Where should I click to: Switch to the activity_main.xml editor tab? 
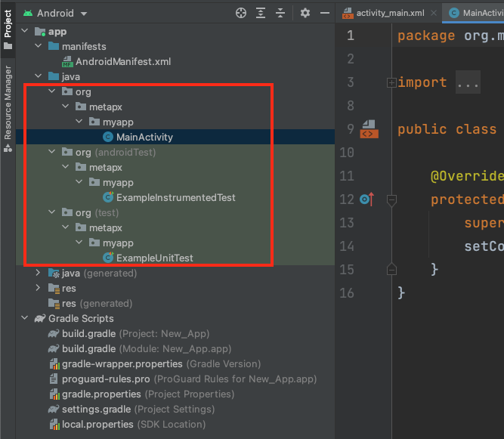(390, 13)
